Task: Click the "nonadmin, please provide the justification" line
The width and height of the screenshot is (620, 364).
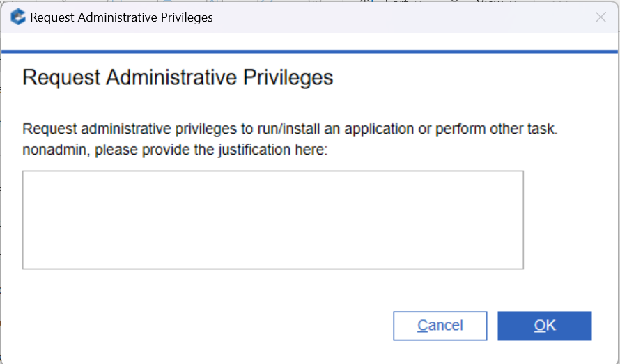Action: [174, 150]
